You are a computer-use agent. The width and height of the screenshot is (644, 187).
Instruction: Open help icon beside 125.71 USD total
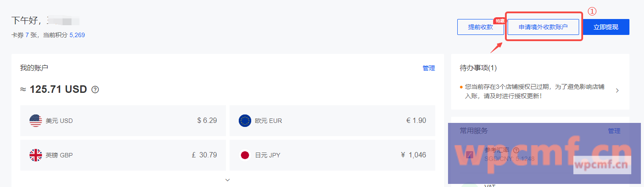pyautogui.click(x=95, y=89)
